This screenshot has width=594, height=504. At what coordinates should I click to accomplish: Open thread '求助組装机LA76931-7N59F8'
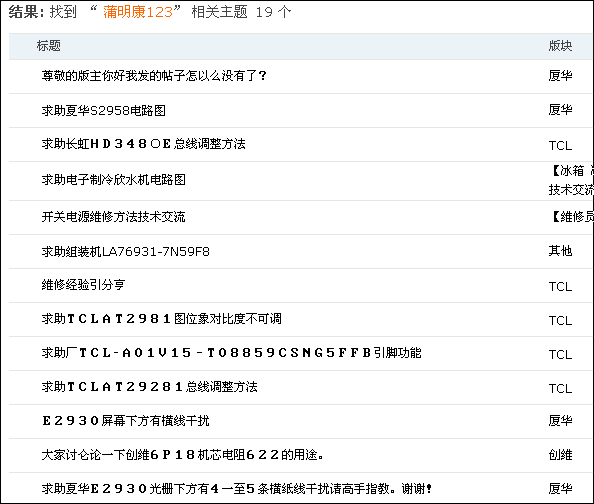(126, 251)
